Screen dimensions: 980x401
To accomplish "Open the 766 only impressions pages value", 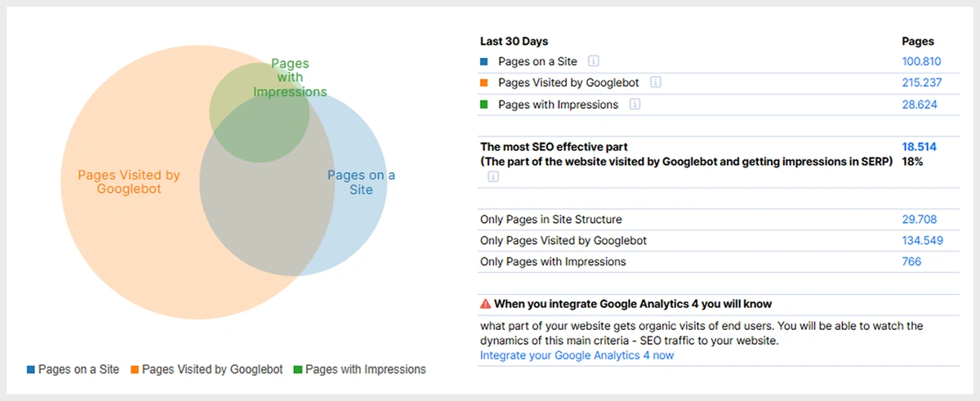I will coord(911,261).
